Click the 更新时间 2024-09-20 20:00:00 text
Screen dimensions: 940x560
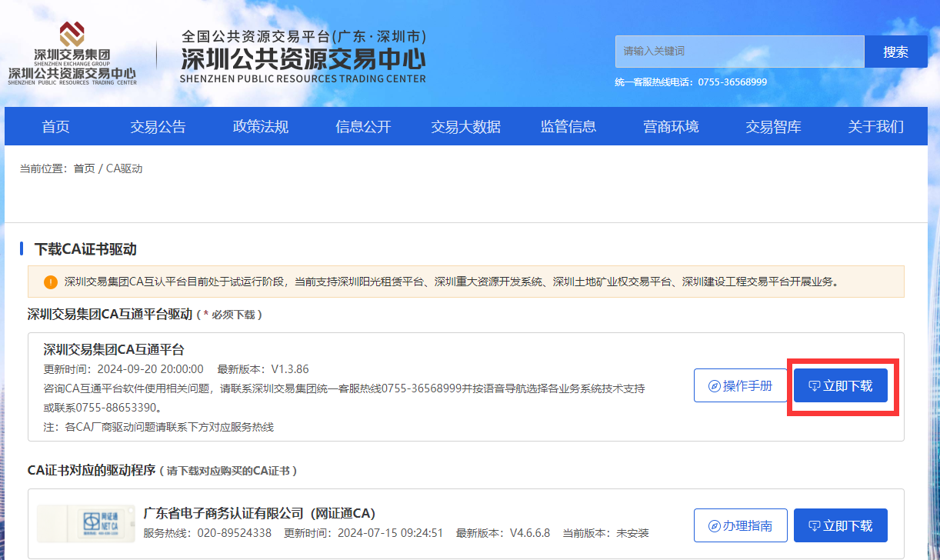(x=124, y=369)
